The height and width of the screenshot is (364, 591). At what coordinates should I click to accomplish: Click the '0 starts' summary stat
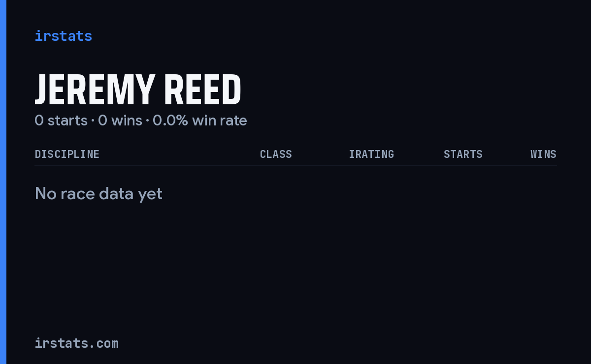pos(61,121)
